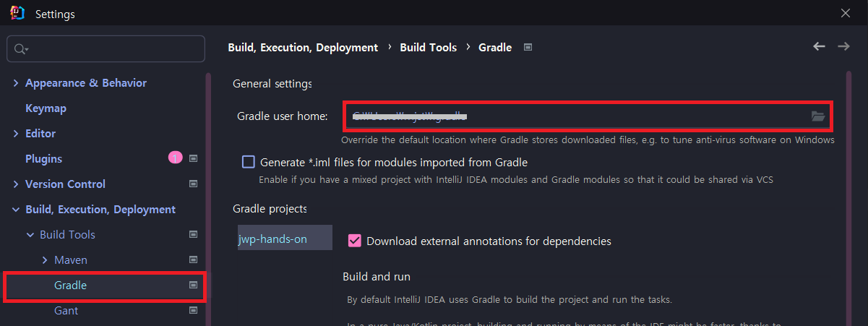The image size is (868, 326).
Task: Click the Build and run heading
Action: (377, 277)
